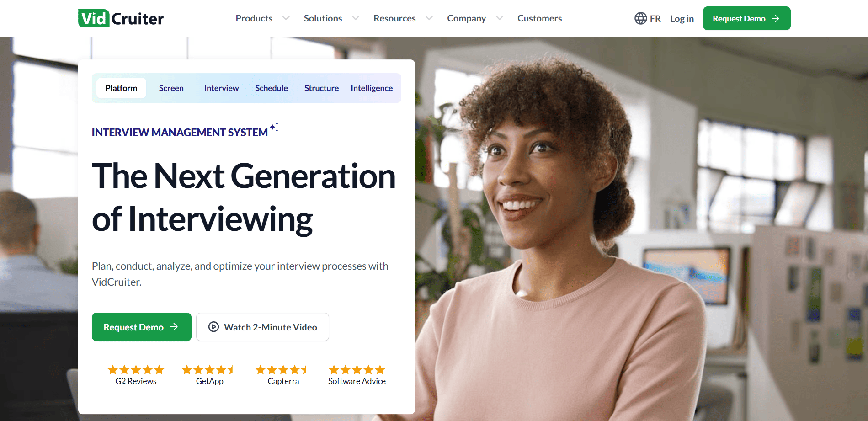Click the Interview Management System heading

click(x=180, y=133)
